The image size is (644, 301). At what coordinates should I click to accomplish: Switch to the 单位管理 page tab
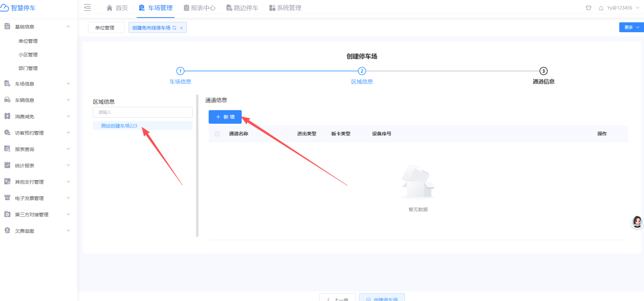[106, 28]
